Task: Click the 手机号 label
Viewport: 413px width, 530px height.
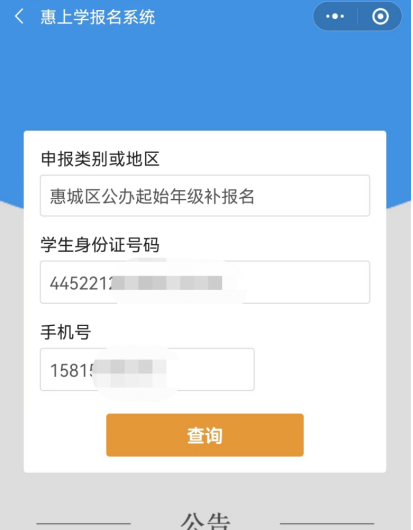Action: pos(66,332)
